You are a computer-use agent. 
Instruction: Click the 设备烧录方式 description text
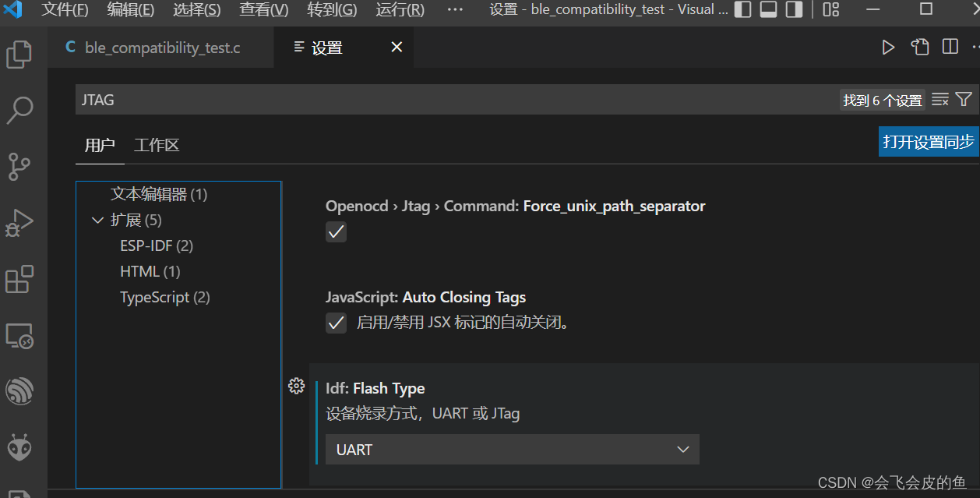(422, 414)
